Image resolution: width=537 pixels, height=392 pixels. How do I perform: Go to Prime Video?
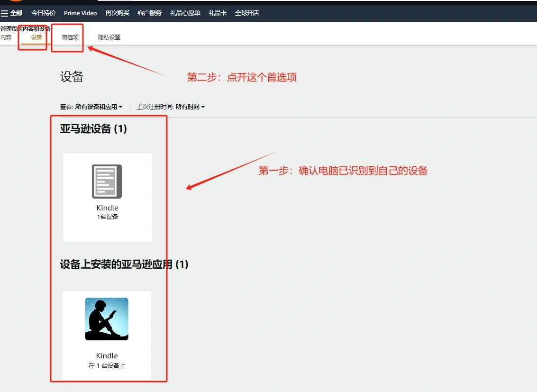[x=80, y=13]
